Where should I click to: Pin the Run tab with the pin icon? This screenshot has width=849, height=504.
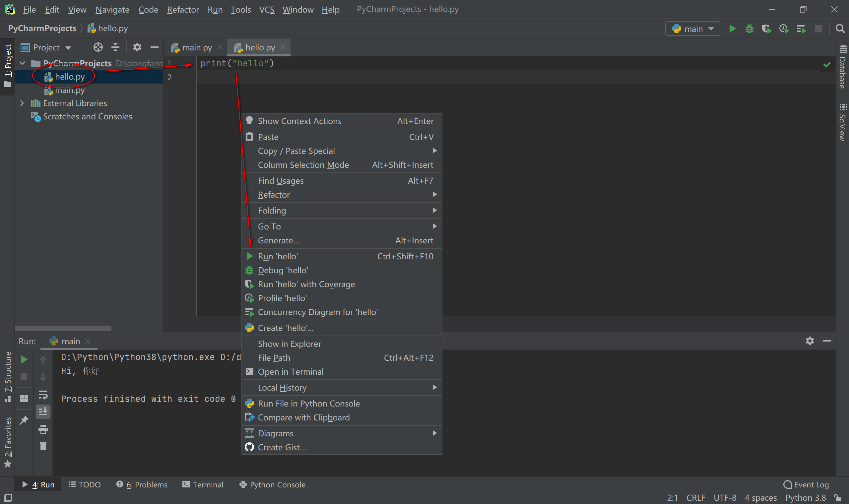click(24, 420)
